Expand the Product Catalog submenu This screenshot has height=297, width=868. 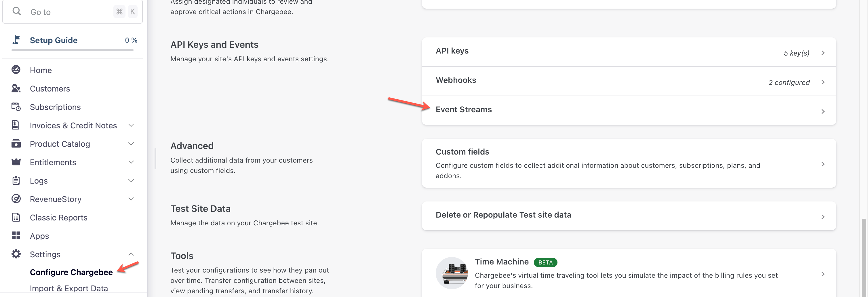131,144
